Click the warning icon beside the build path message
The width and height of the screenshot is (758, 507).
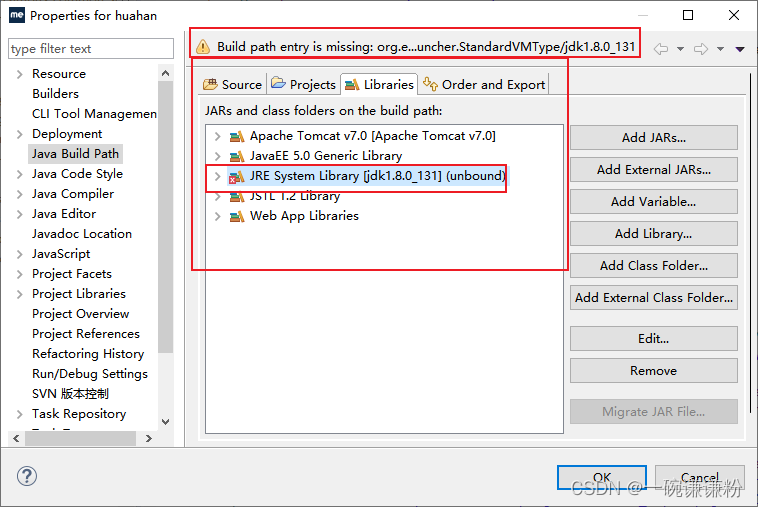coord(203,47)
